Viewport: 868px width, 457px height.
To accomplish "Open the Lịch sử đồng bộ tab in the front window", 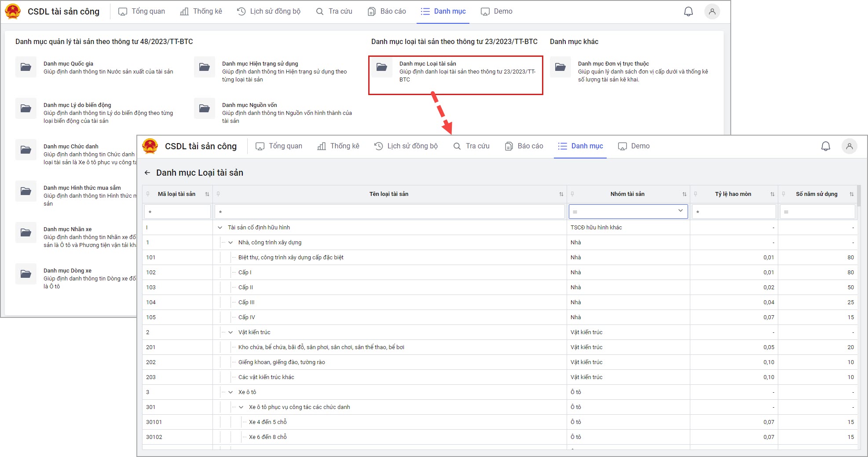I will 406,146.
